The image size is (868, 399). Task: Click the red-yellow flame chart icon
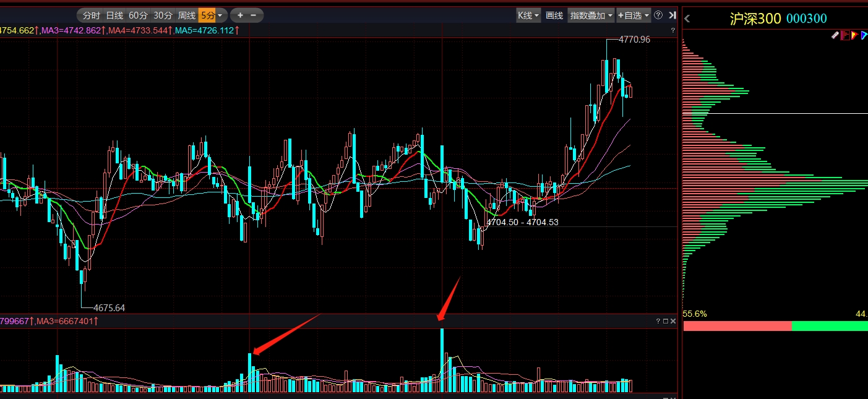pyautogui.click(x=854, y=36)
